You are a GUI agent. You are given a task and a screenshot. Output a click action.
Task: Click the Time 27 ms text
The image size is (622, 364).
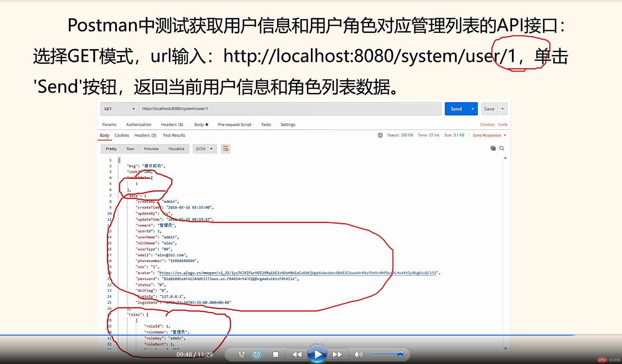428,135
